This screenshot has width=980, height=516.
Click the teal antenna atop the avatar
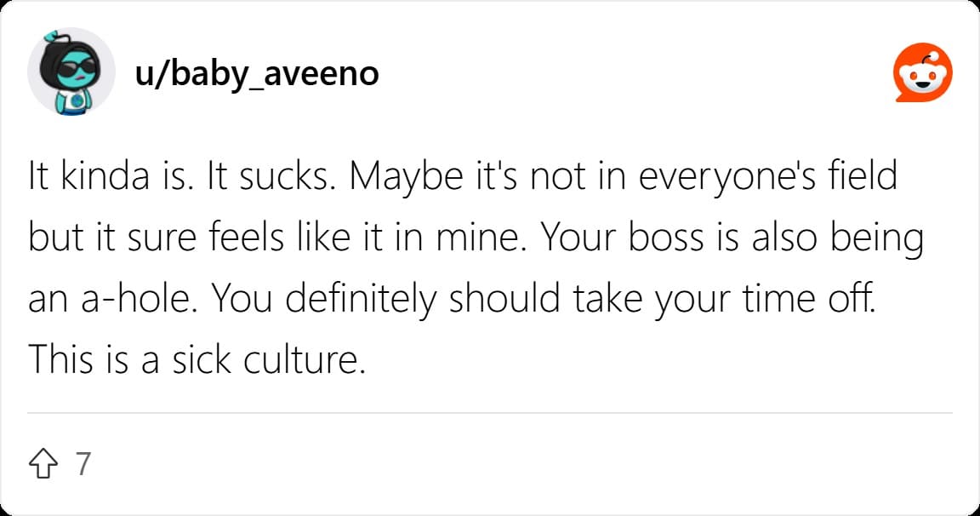pos(51,37)
